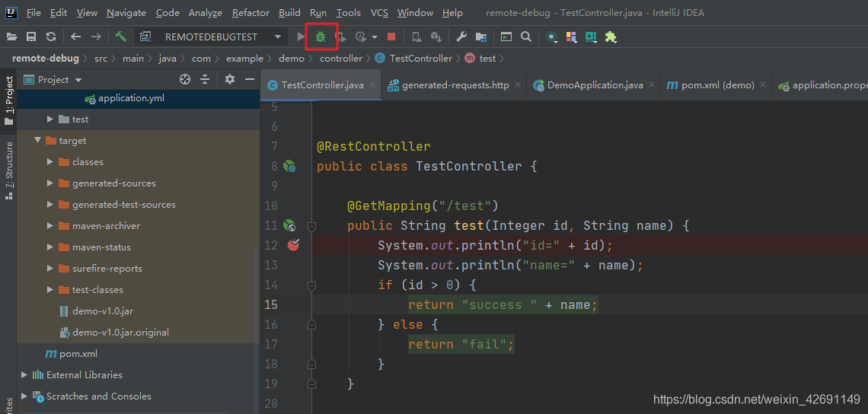Navigate back with the left arrow icon
Image resolution: width=868 pixels, height=414 pixels.
pyautogui.click(x=76, y=37)
